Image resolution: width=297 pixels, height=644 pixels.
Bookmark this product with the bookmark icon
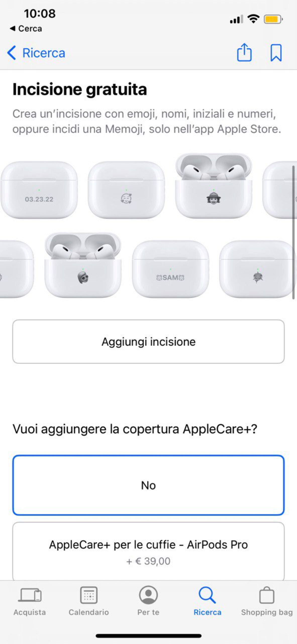click(x=276, y=53)
